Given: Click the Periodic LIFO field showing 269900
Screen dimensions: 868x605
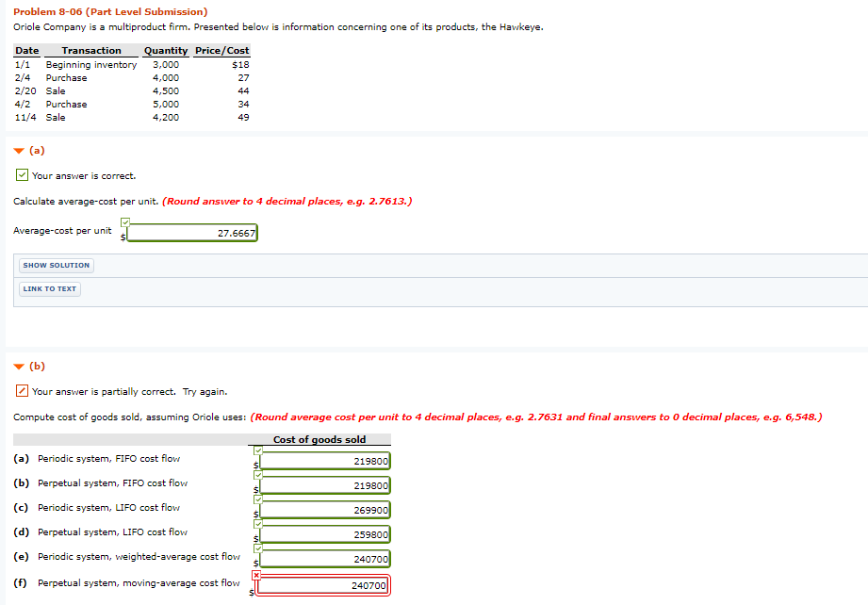Looking at the screenshot, I should pos(325,510).
